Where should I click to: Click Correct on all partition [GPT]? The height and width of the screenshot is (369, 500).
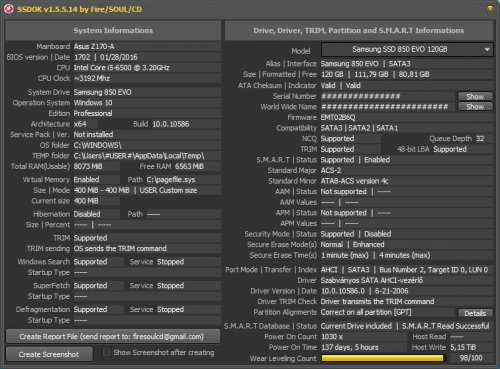click(x=366, y=312)
